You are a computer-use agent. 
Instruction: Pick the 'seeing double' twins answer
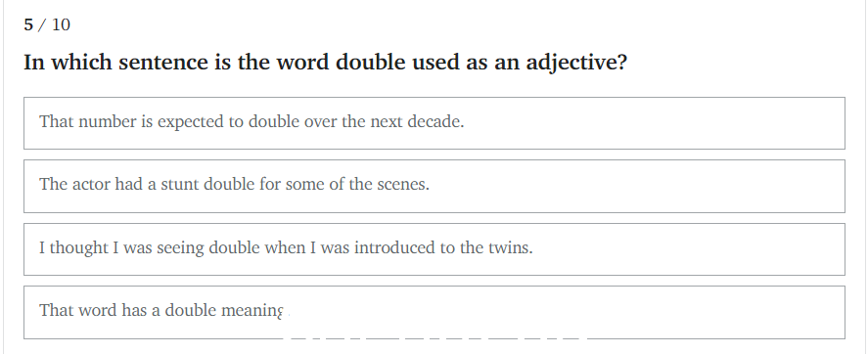[x=434, y=249]
